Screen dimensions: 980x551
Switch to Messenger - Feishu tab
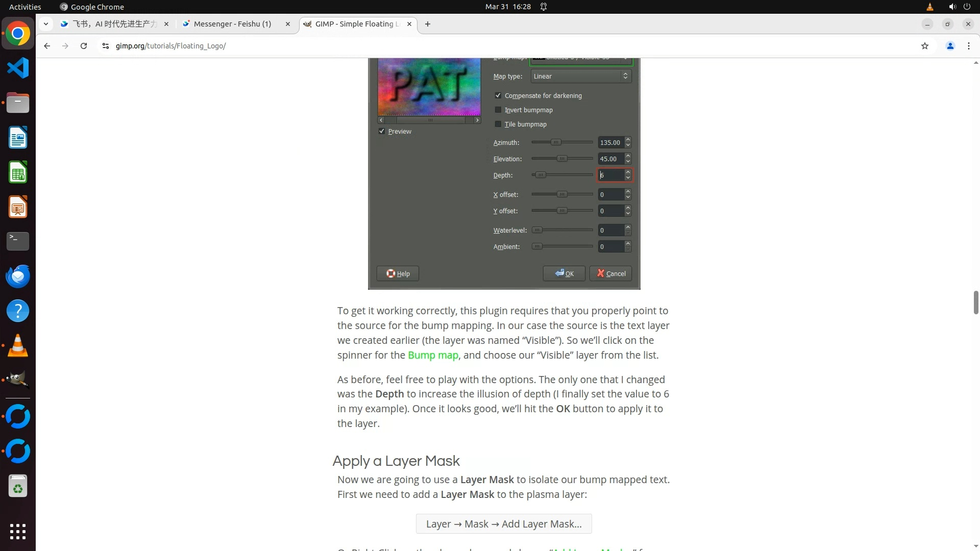(232, 24)
